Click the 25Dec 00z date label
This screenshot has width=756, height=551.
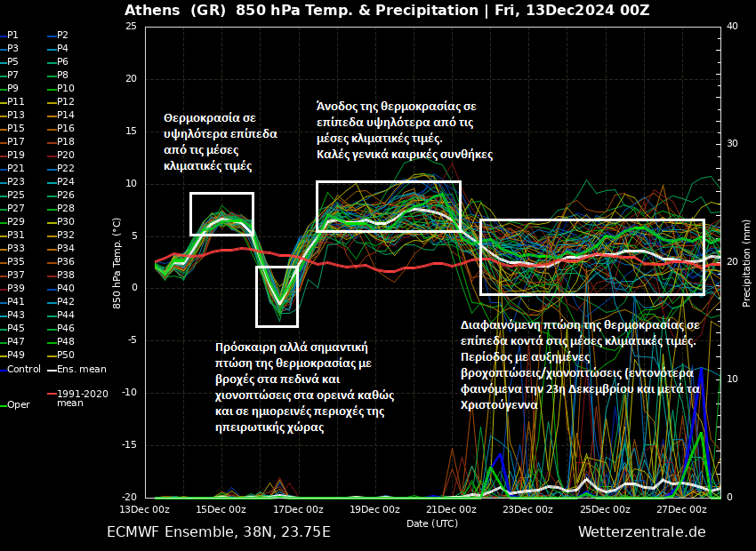605,509
